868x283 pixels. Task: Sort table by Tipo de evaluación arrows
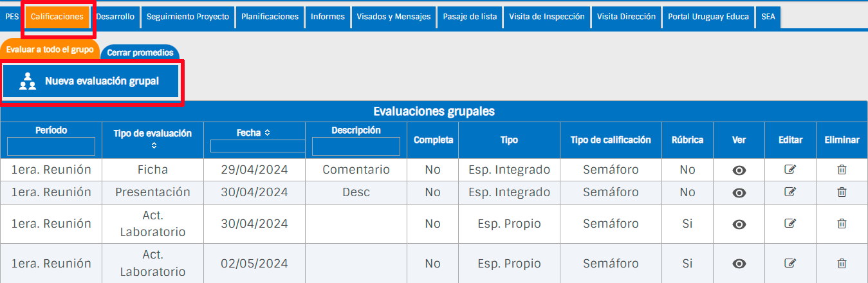pos(154,146)
